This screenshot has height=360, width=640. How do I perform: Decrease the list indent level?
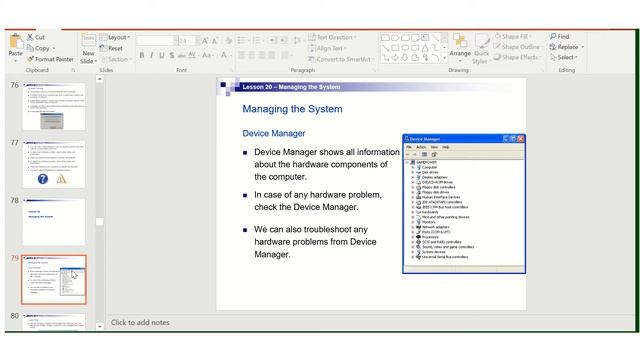point(273,40)
